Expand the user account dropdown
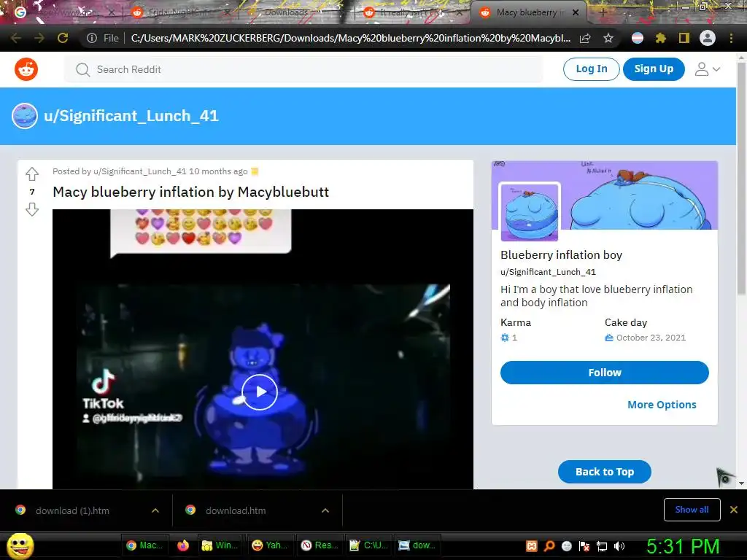Viewport: 747px width, 560px height. pyautogui.click(x=707, y=69)
